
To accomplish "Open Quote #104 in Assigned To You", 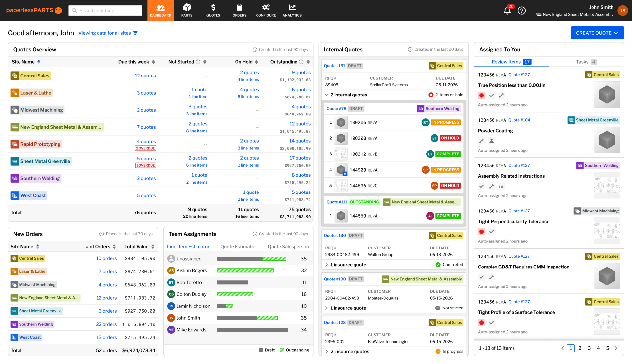I will point(519,120).
